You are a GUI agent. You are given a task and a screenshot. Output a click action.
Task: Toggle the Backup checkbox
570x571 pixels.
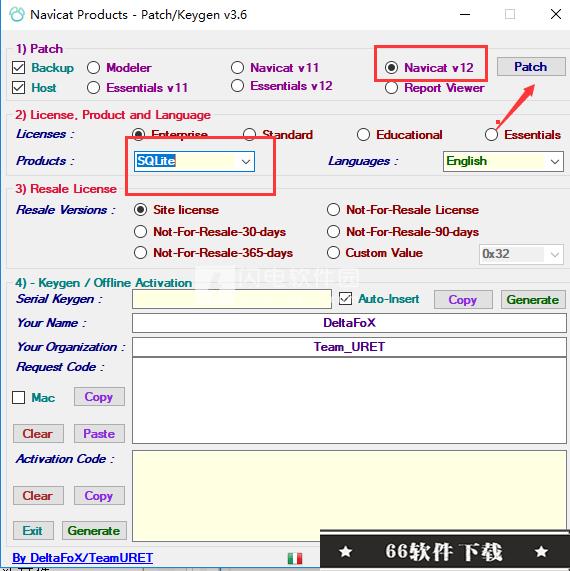(x=19, y=68)
